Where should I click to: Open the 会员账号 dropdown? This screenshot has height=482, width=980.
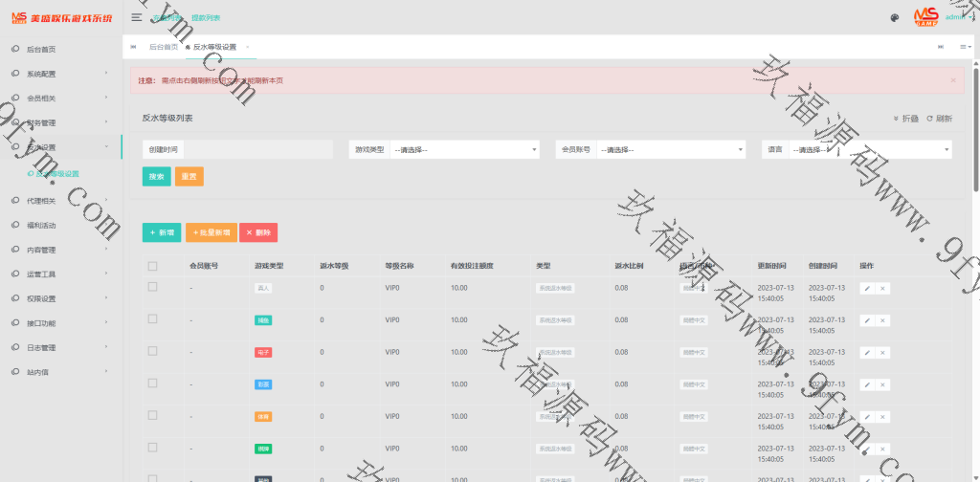point(670,150)
